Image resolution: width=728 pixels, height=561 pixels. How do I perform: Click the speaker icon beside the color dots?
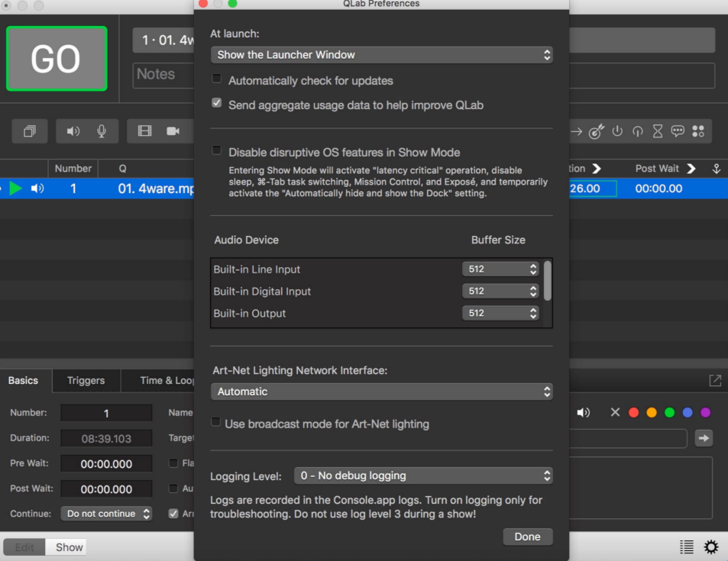click(x=583, y=412)
